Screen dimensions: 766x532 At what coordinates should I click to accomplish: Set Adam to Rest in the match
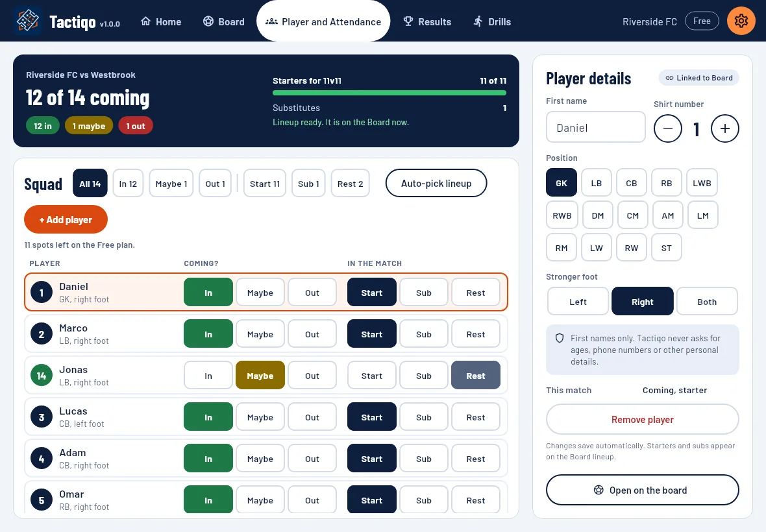[x=475, y=458]
